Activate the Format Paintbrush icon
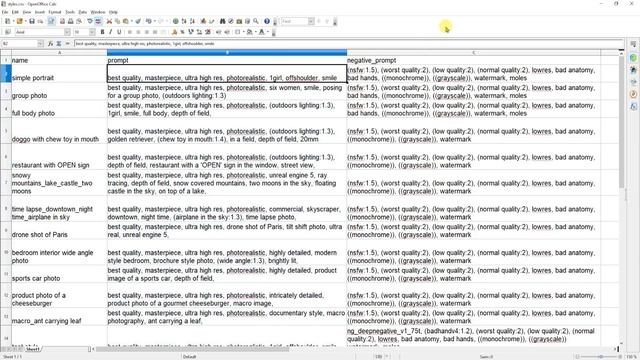 (x=138, y=21)
